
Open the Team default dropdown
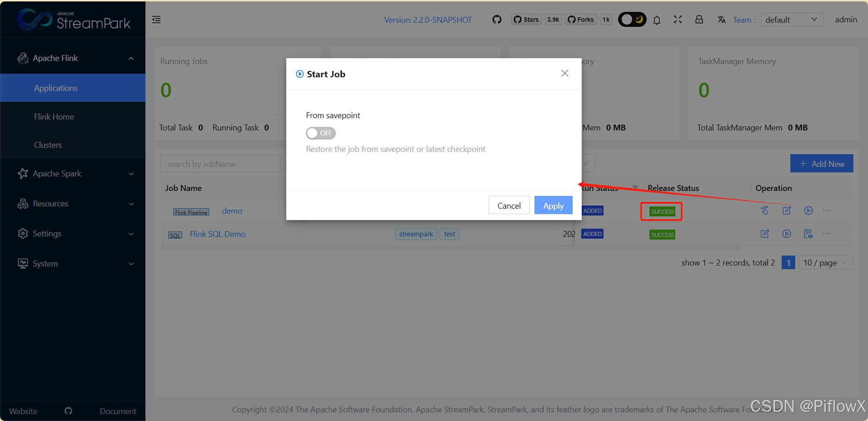click(x=792, y=20)
